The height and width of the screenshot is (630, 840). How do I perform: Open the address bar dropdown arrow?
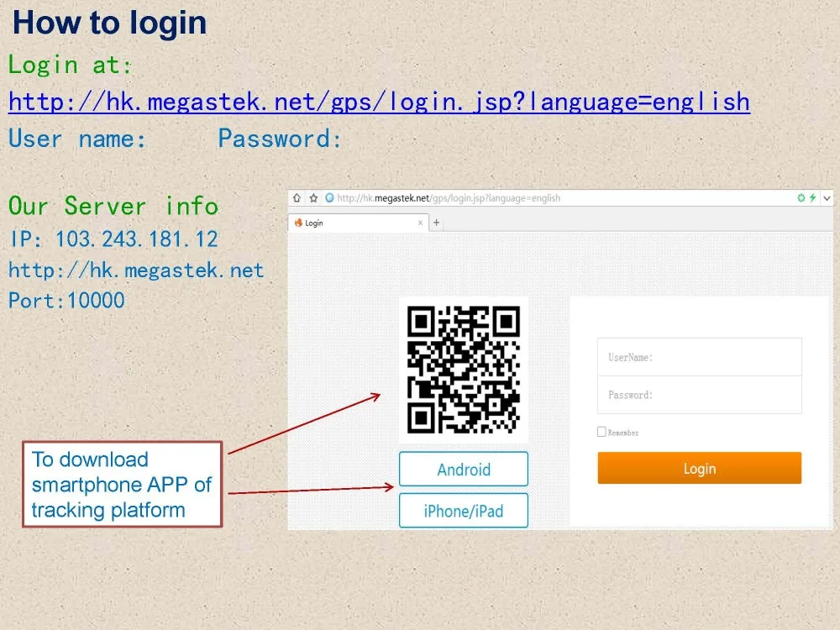click(x=827, y=198)
